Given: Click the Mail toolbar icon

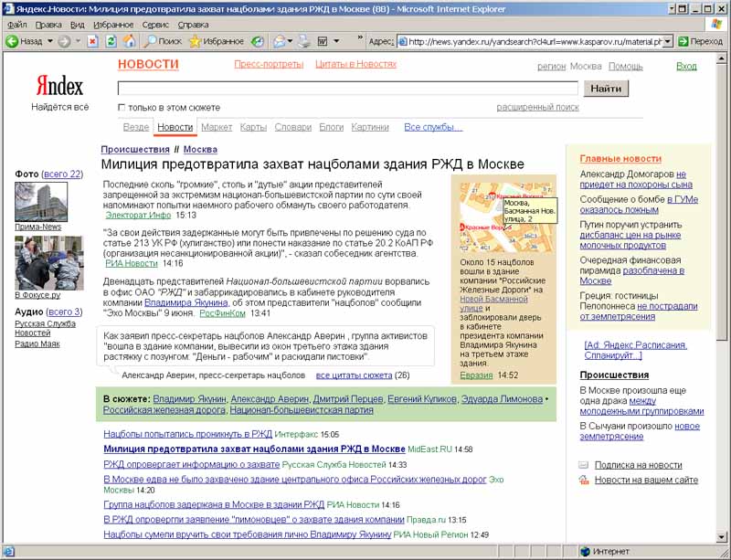Looking at the screenshot, I should click(280, 41).
